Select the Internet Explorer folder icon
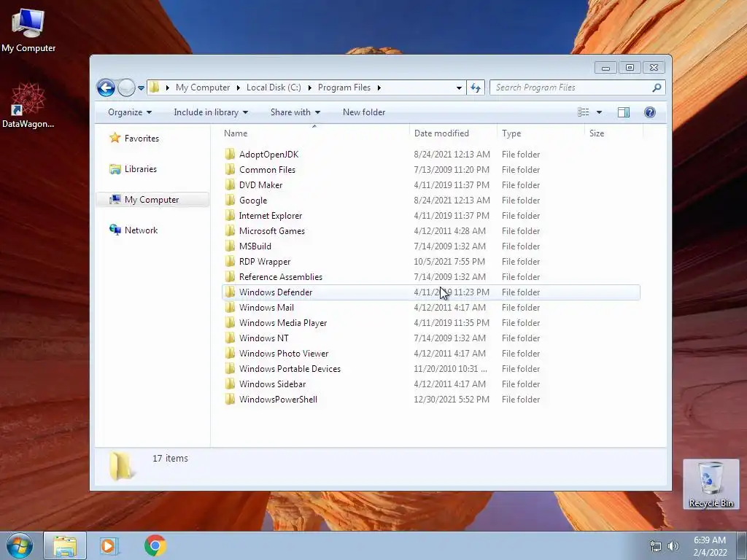The width and height of the screenshot is (747, 560). [x=230, y=215]
